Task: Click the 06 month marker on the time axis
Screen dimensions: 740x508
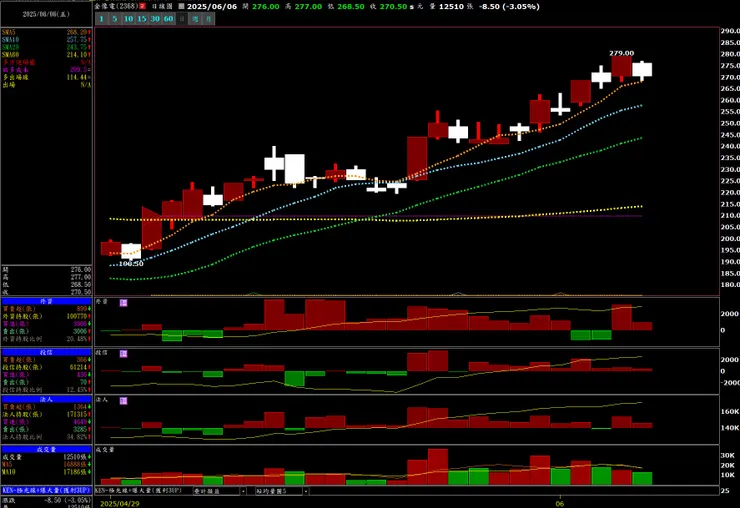Action: [560, 504]
